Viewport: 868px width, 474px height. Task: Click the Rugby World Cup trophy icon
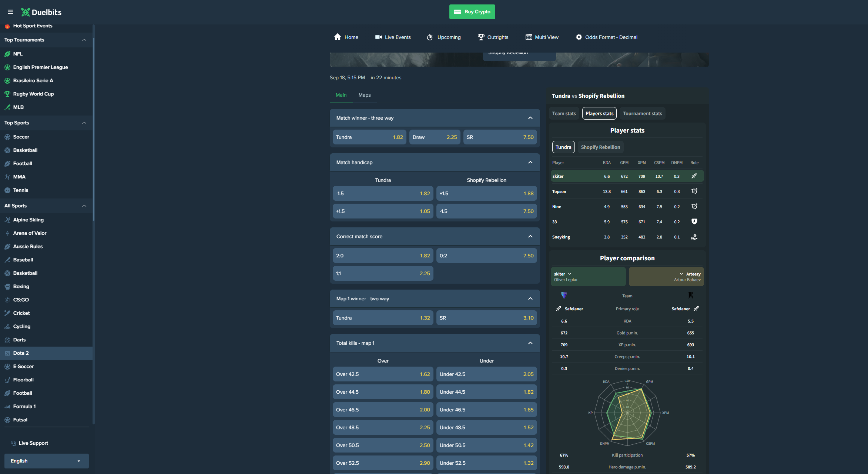point(7,94)
